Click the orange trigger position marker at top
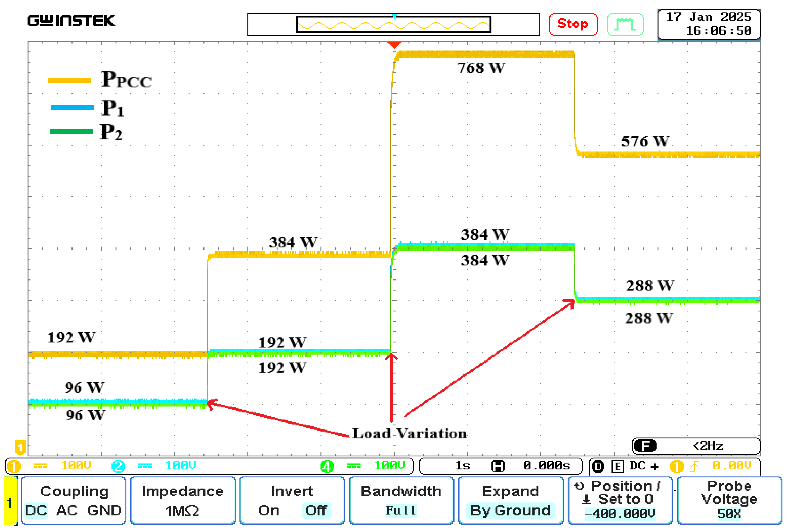This screenshot has height=532, width=790. [394, 45]
